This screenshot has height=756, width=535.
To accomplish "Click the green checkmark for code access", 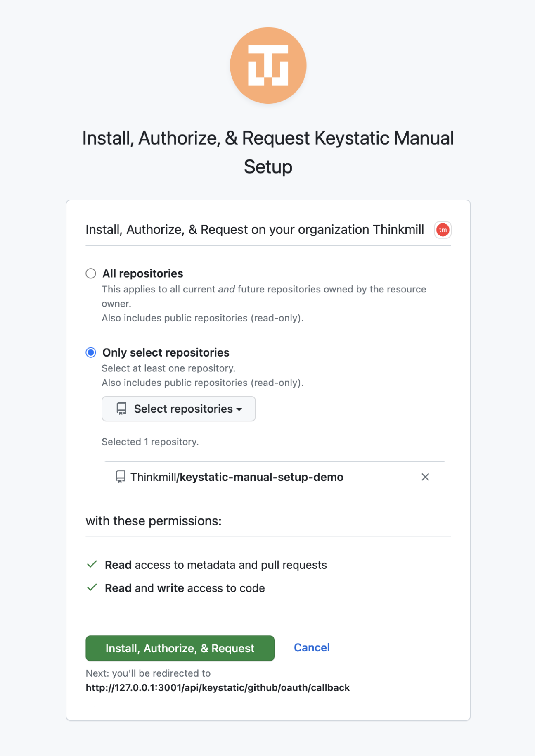I will coord(92,587).
